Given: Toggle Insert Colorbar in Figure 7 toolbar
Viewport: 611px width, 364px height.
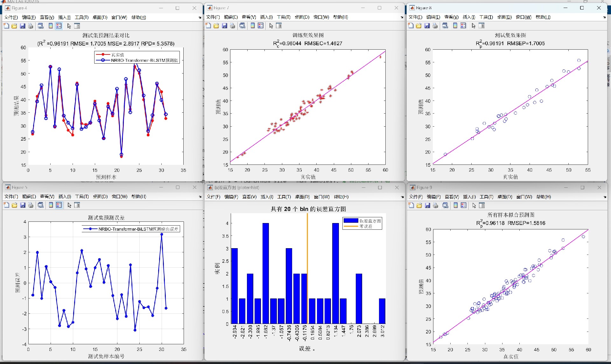Looking at the screenshot, I should coord(253,26).
